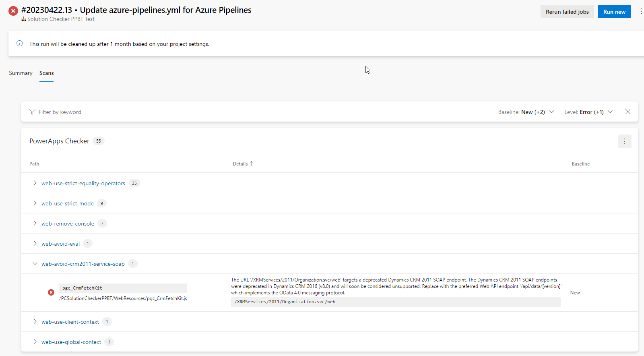Click the deprecated SOAP endpoint description text
644x356 pixels.
396,286
